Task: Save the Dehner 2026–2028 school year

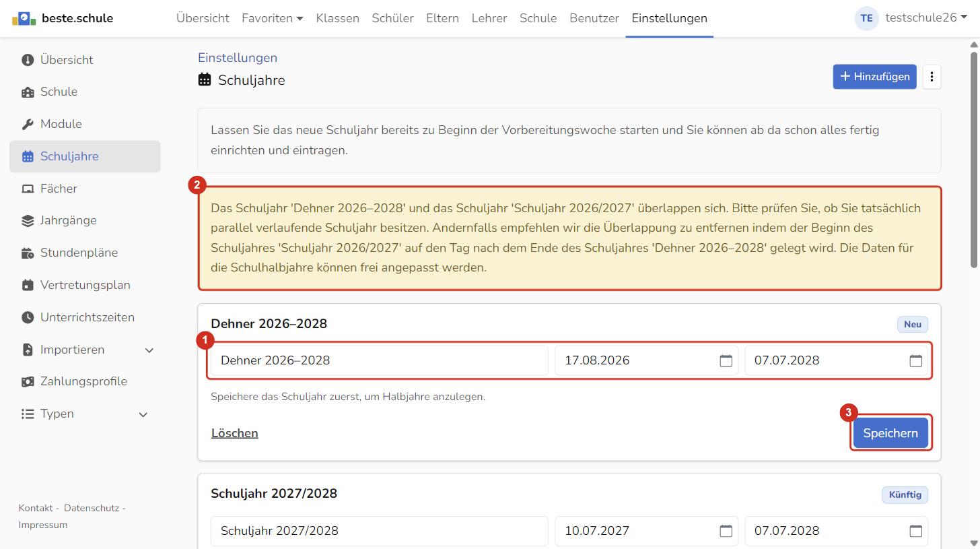Action: tap(890, 433)
